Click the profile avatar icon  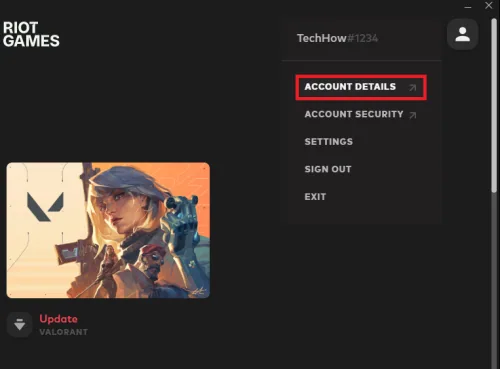462,34
